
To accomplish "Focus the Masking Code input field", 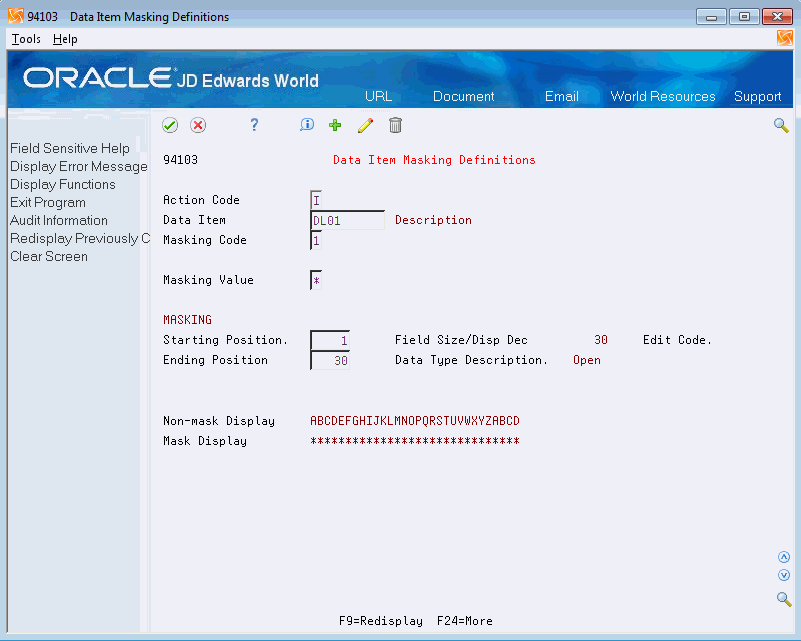I will click(316, 241).
